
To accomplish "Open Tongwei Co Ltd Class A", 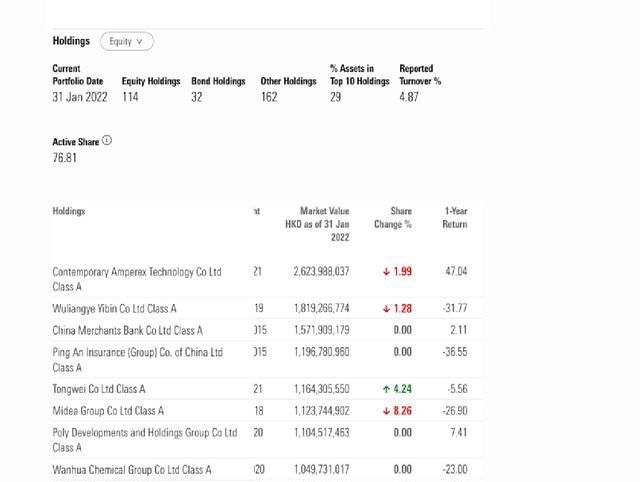I will [x=99, y=389].
